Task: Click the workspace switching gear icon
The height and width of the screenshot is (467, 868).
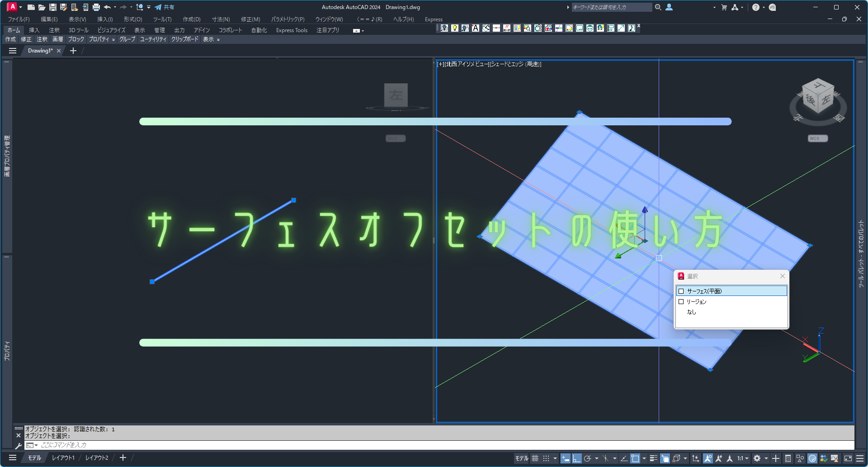Action: (x=757, y=458)
